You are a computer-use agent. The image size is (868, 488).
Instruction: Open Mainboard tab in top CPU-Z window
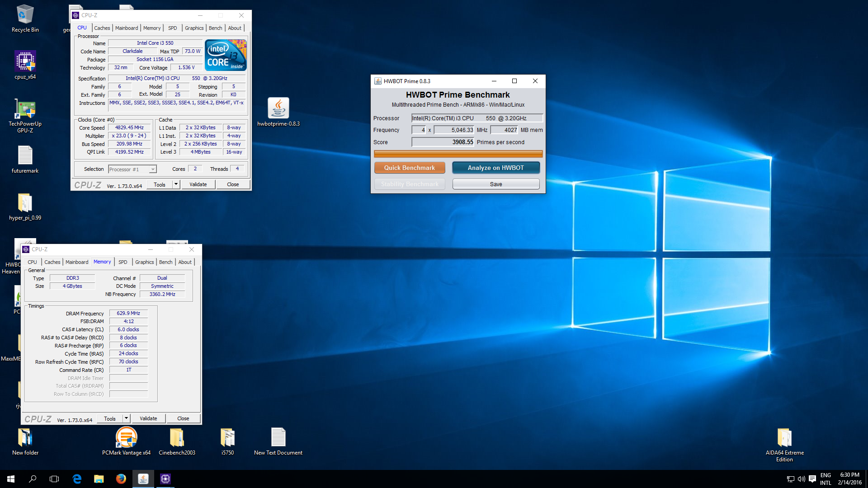point(127,28)
